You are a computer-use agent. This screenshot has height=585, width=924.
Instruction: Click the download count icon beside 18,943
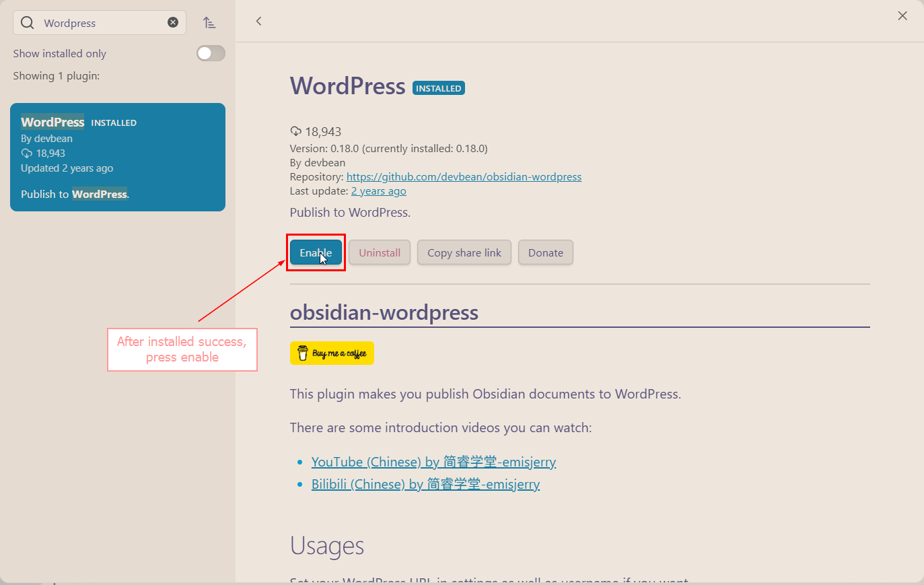[x=296, y=131]
